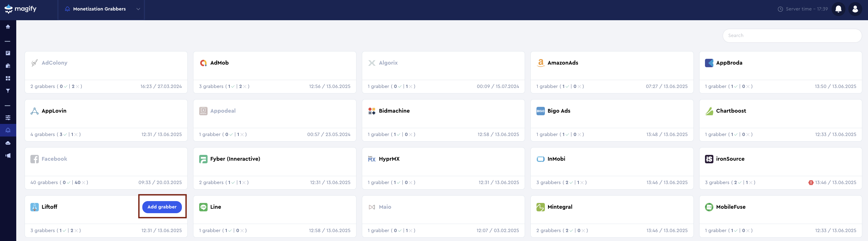
Task: Select the cloud icon below the grabbers icon
Action: pos(7,143)
